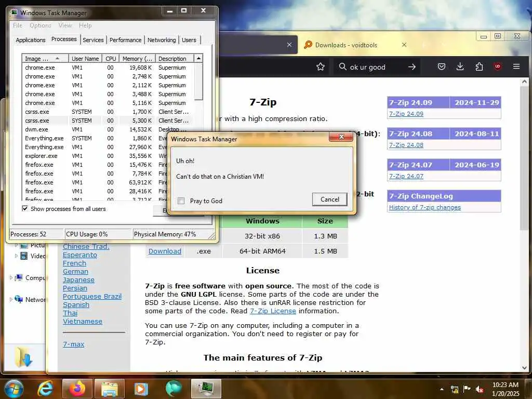The width and height of the screenshot is (532, 399).
Task: Open the 7-Zip 24.08 news link
Action: point(406,145)
